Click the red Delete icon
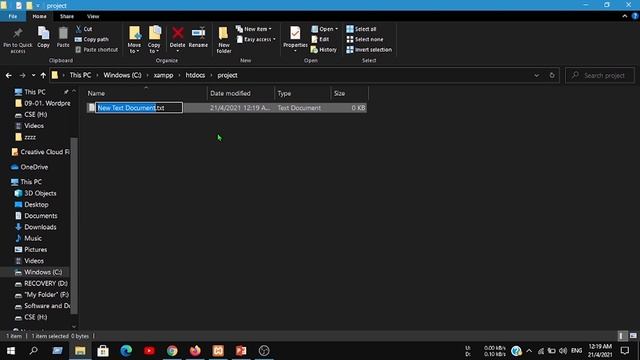This screenshot has width=640, height=360. (x=178, y=33)
